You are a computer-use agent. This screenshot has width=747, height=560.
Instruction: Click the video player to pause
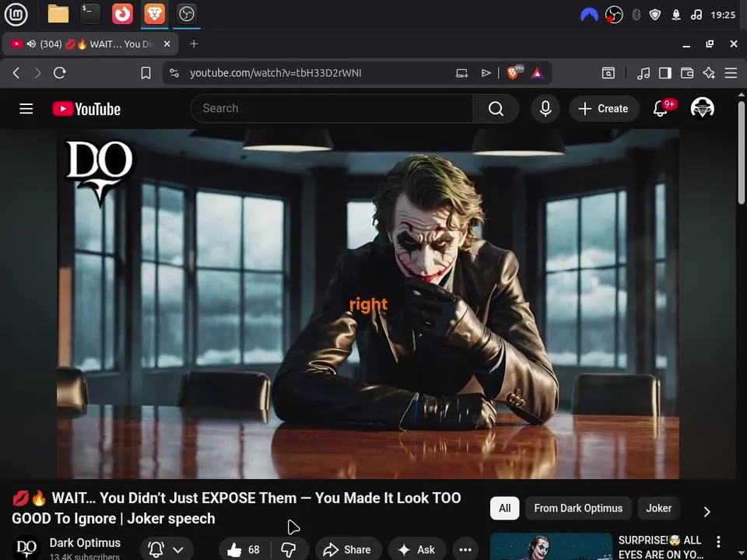tap(368, 304)
